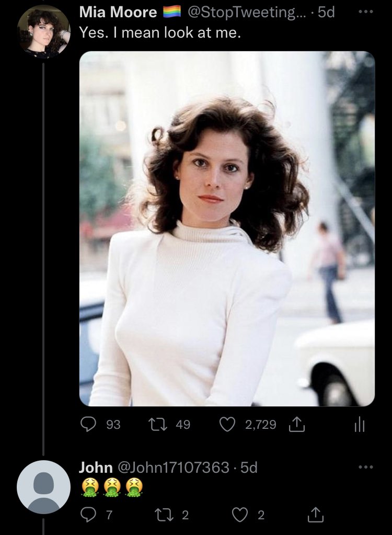View analytics for Mia Moore's tweet
This screenshot has width=392, height=535.
tap(359, 425)
